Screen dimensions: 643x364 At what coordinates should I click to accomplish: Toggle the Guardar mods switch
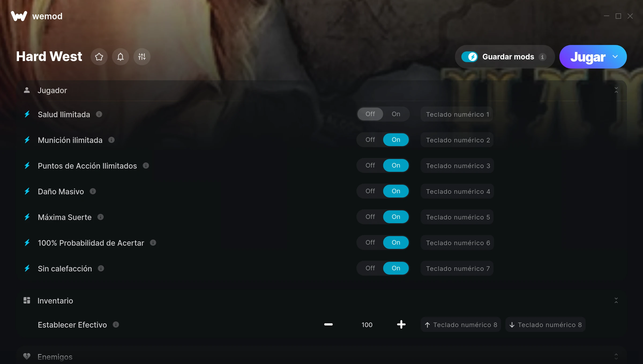pos(469,57)
